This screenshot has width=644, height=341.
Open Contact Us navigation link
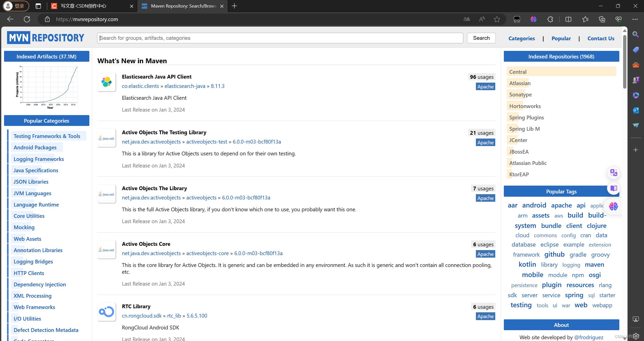click(601, 38)
